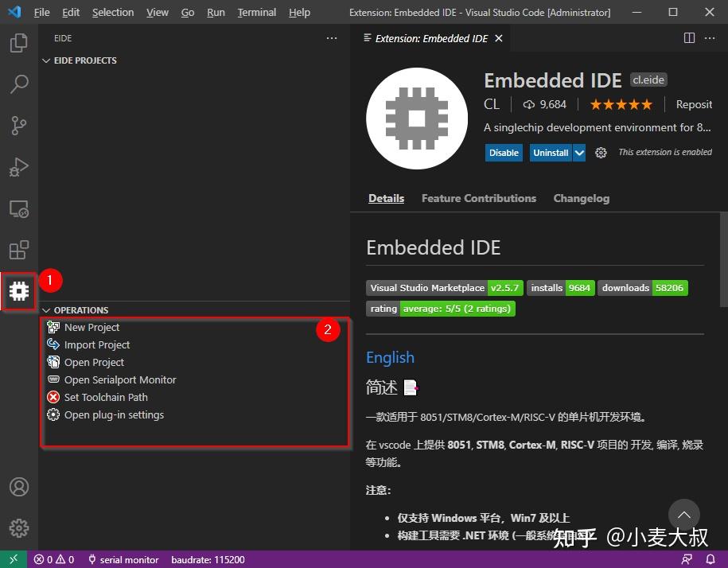Open the Repository link
Screen dimensions: 728x568
click(694, 104)
